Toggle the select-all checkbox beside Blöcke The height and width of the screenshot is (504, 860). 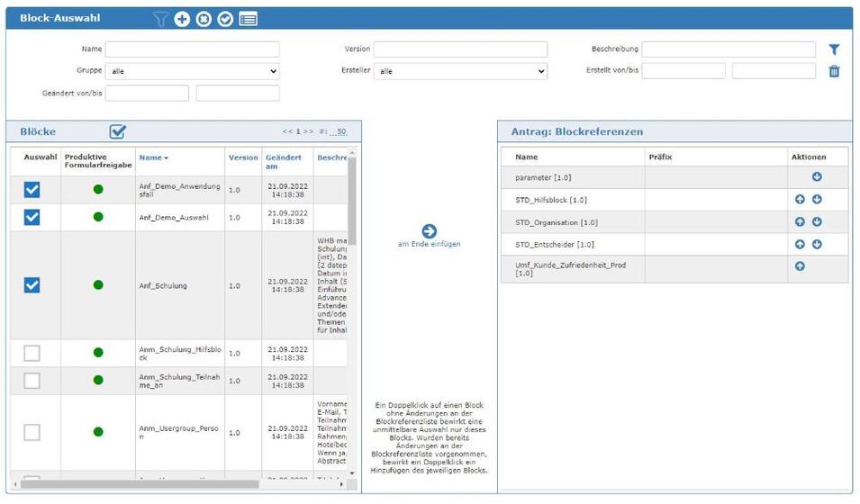coord(118,132)
